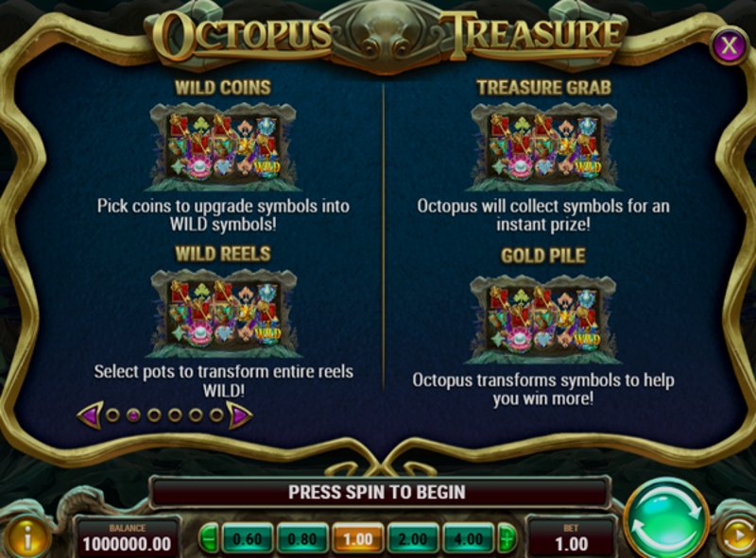Decrease bet with the green minus button
Viewport: 756px width, 558px height.
[x=208, y=538]
